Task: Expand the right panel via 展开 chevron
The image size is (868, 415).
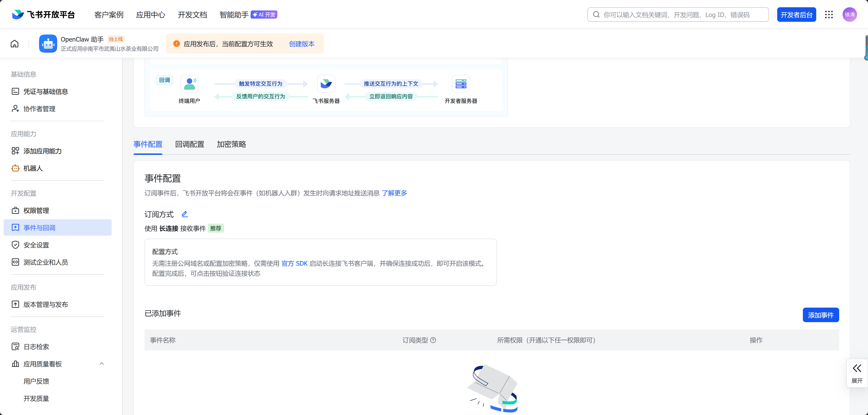Action: (857, 368)
